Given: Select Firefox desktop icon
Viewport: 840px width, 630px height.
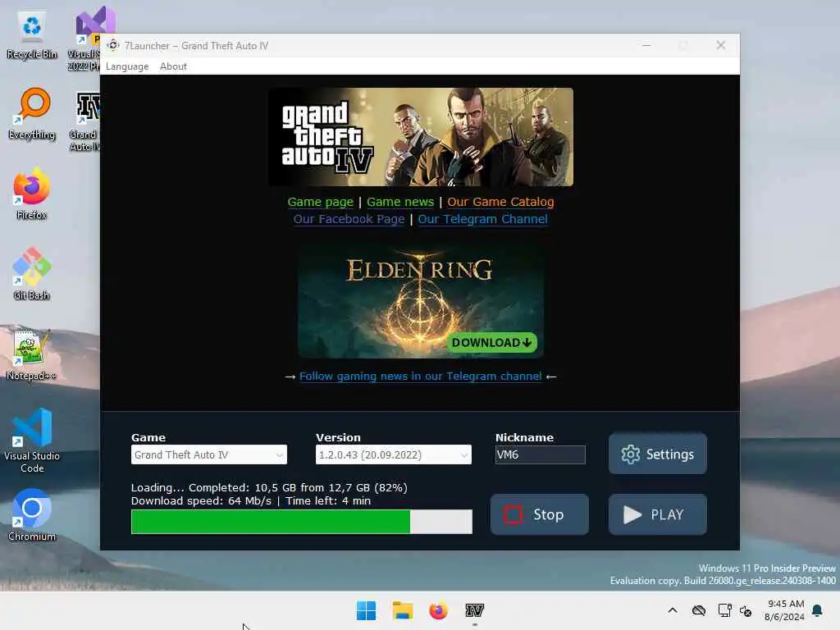Looking at the screenshot, I should pos(32,194).
